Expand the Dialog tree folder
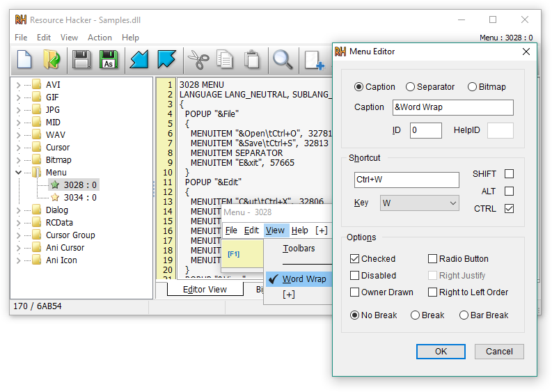Viewport: 552px width, 392px height. click(x=19, y=210)
